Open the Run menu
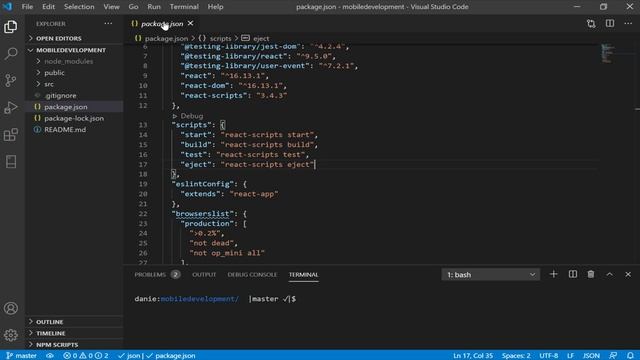The height and width of the screenshot is (360, 640). pyautogui.click(x=154, y=7)
